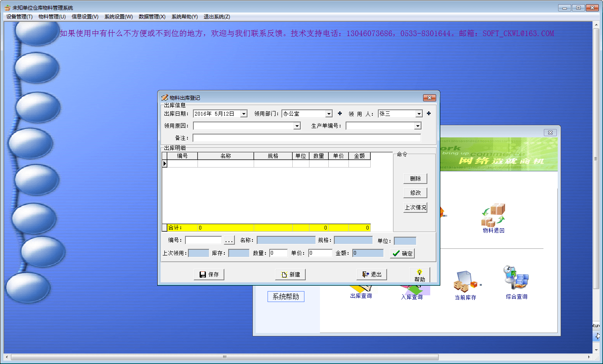Click the 删除 delete button
The height and width of the screenshot is (364, 603).
point(415,178)
